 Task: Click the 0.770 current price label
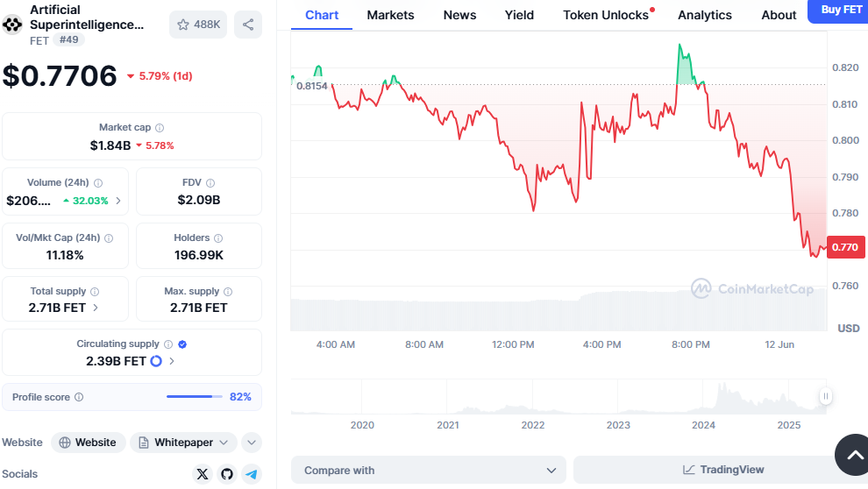coord(846,247)
